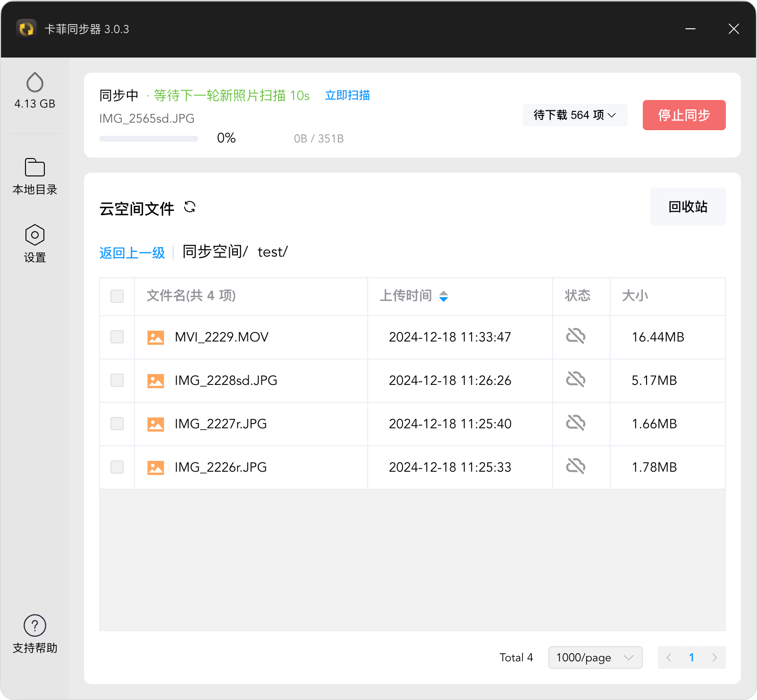
Task: Go to next page with right arrow
Action: 715,658
